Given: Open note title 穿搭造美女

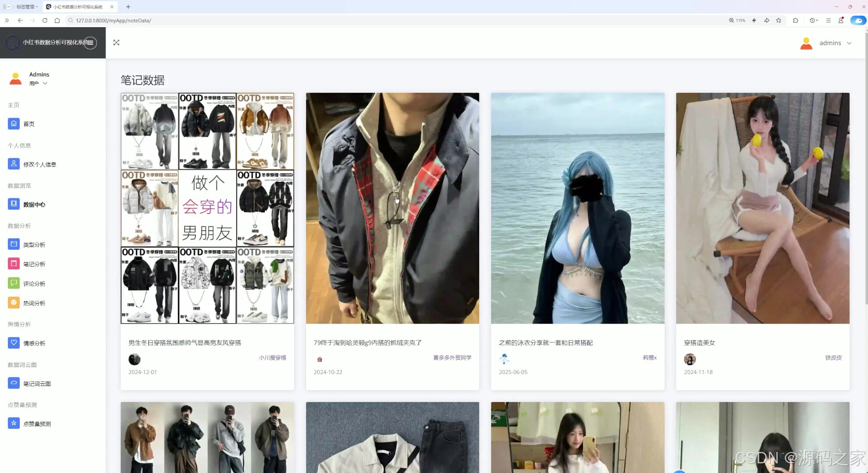Looking at the screenshot, I should coord(699,342).
